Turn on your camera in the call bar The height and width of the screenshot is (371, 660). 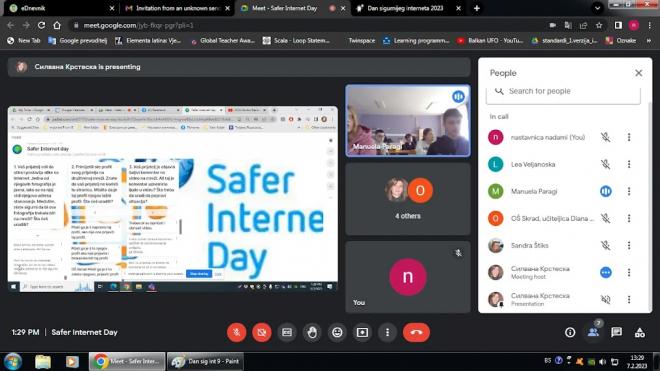(x=262, y=332)
